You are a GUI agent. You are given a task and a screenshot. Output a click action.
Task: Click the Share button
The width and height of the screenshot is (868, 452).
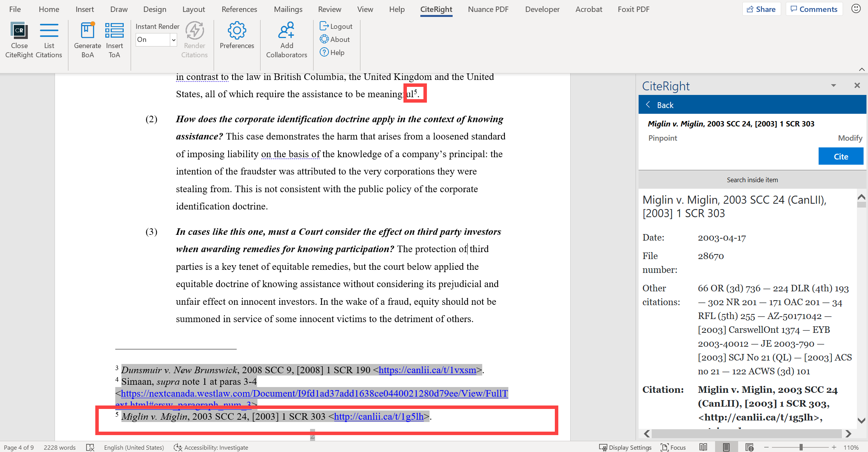(x=761, y=9)
